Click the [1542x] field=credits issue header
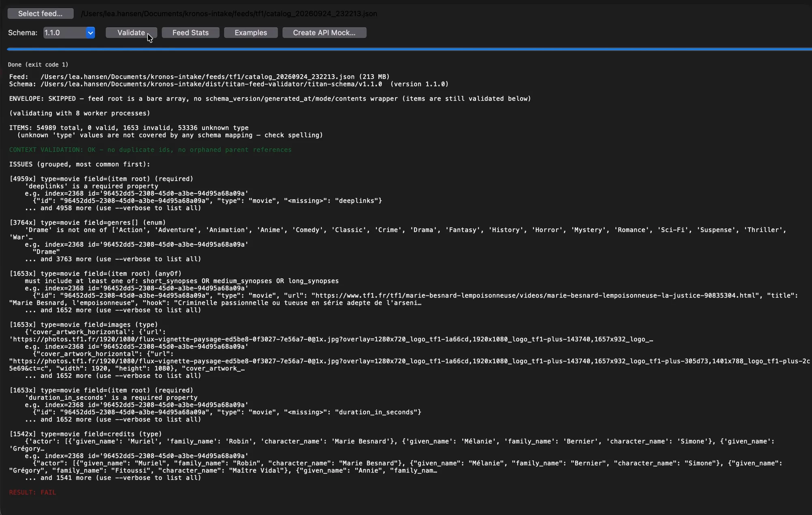 click(x=85, y=434)
